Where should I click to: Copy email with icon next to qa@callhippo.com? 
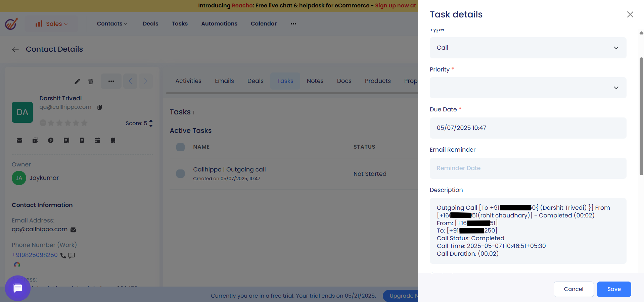(x=100, y=107)
